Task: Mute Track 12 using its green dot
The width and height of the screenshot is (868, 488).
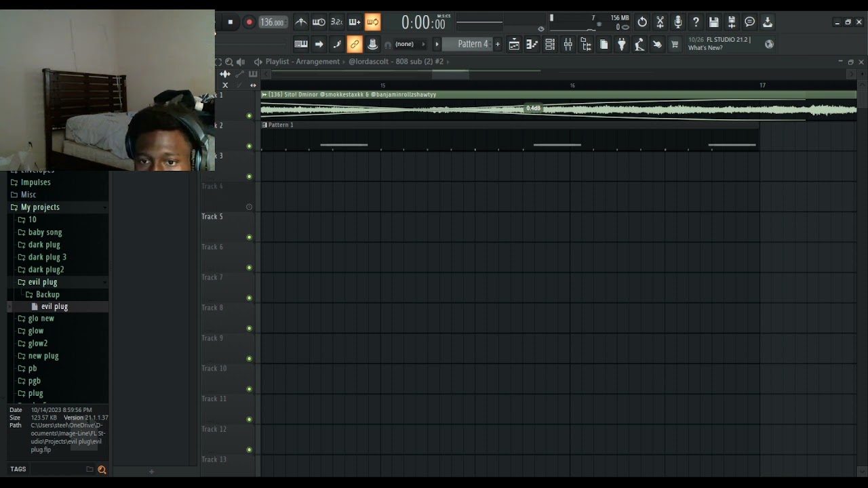Action: pos(249,449)
